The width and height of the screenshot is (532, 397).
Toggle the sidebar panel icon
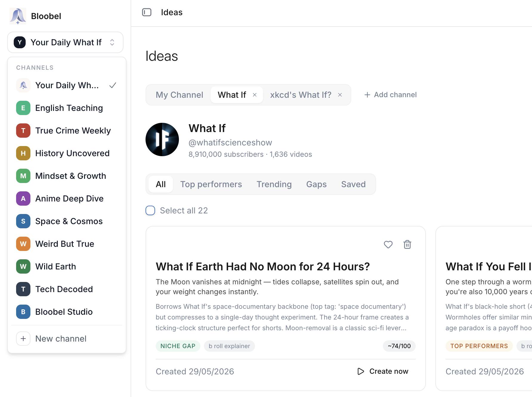click(x=147, y=12)
